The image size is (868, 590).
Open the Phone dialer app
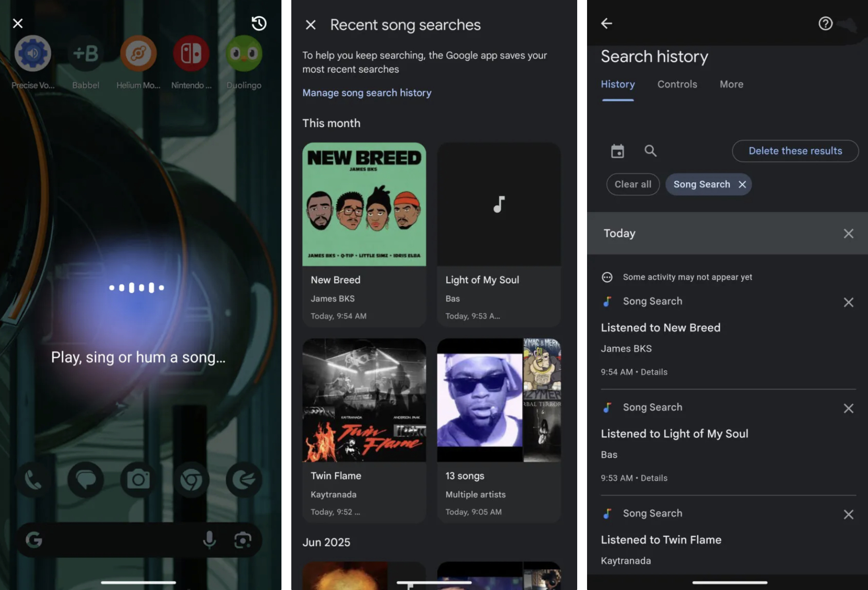33,479
